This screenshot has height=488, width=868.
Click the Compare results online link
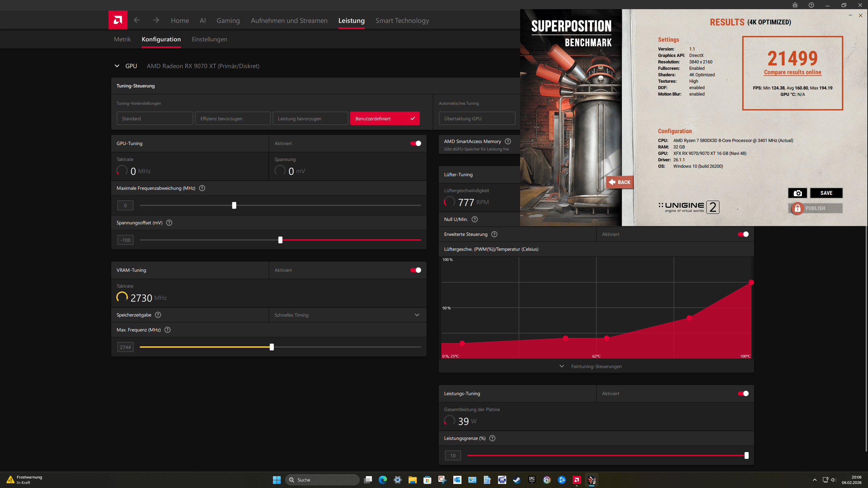point(792,72)
